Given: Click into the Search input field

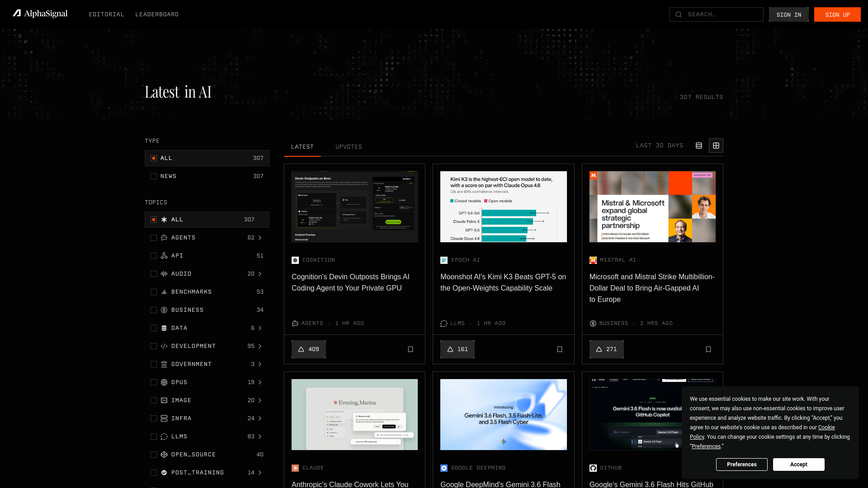Looking at the screenshot, I should [717, 14].
